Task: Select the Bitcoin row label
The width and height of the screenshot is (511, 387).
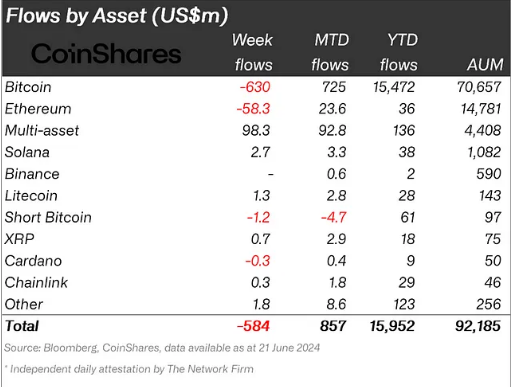Action: pos(28,87)
